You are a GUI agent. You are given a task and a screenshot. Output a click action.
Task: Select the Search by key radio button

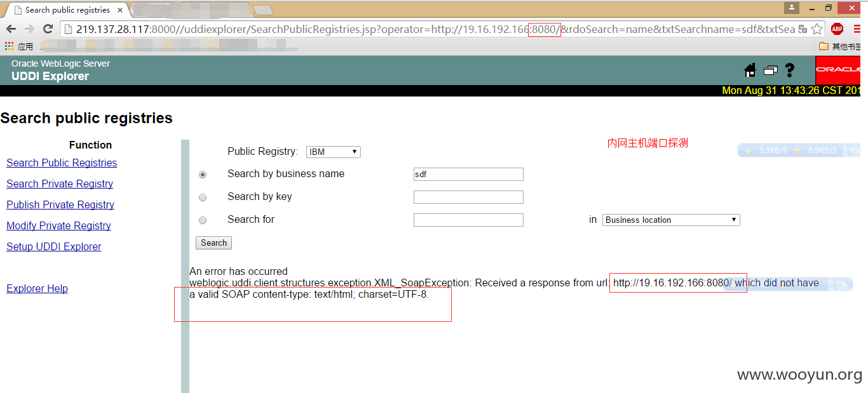click(x=203, y=197)
